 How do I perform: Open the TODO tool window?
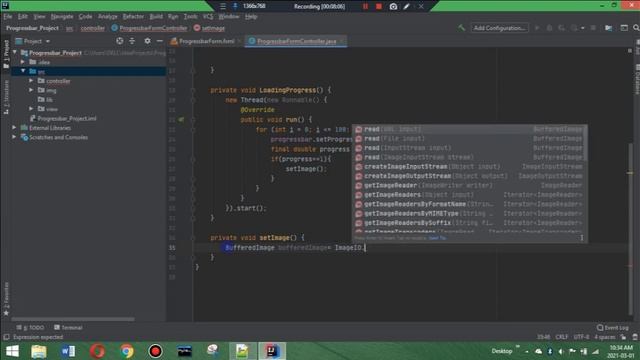coord(31,327)
